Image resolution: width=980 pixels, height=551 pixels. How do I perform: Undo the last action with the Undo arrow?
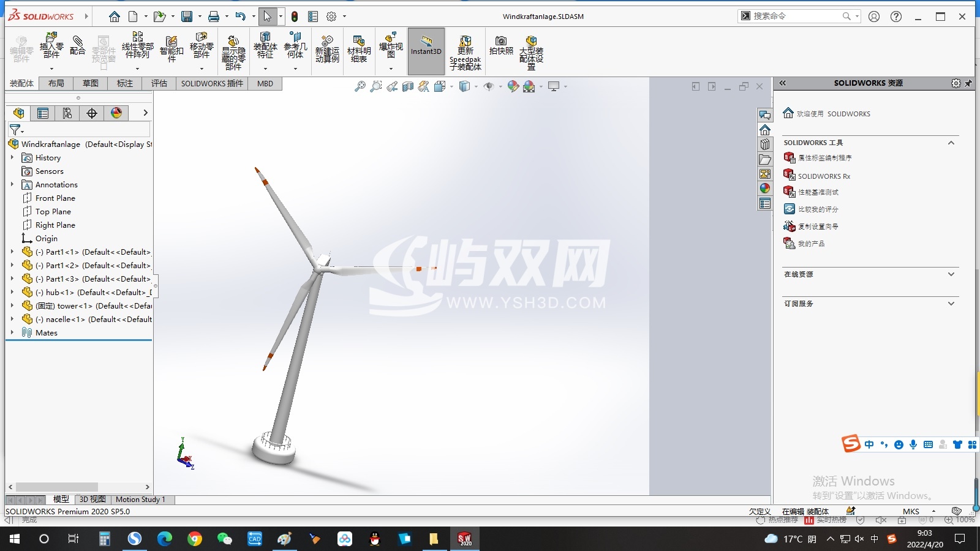pyautogui.click(x=241, y=17)
